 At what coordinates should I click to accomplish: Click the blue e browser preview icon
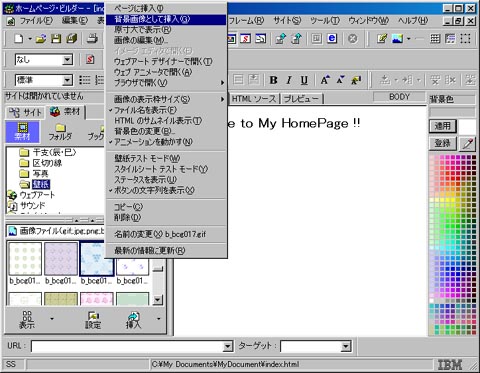tap(332, 39)
